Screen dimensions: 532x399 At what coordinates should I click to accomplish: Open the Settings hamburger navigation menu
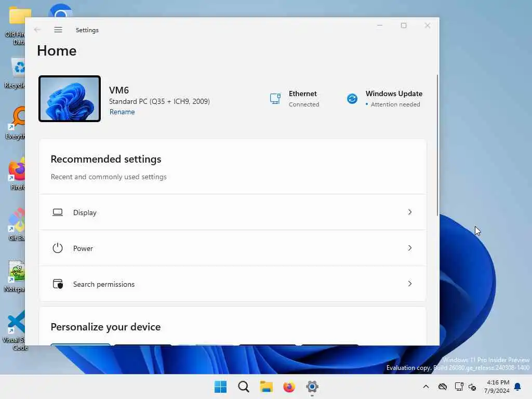point(58,30)
